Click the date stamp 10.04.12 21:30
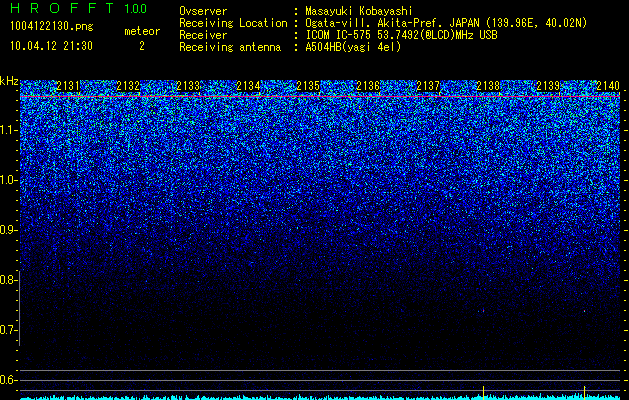The width and height of the screenshot is (629, 400). (51, 46)
